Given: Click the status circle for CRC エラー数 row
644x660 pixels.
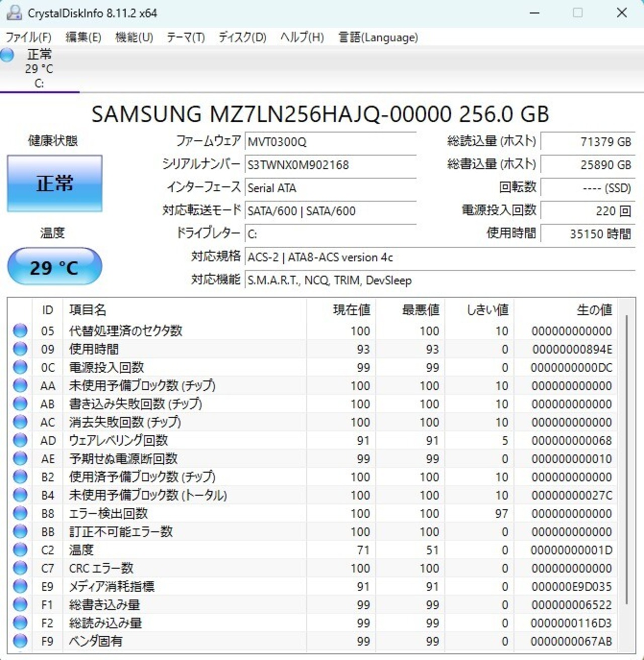Looking at the screenshot, I should click(20, 568).
